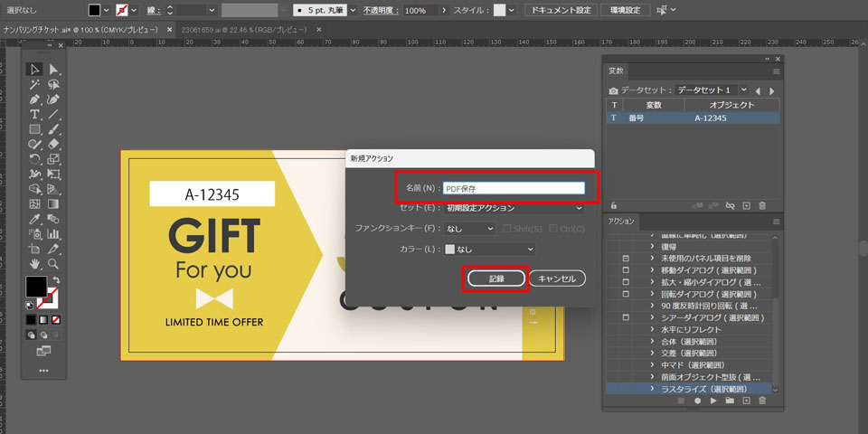Open the ファンクションキー dropdown
This screenshot has height=434, width=868.
click(x=468, y=229)
